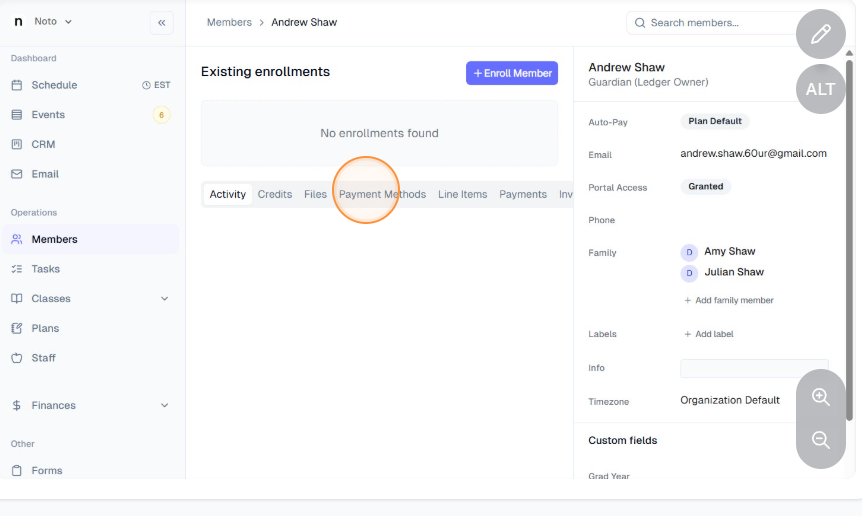Switch to the Activity tab
862x516 pixels.
click(228, 195)
